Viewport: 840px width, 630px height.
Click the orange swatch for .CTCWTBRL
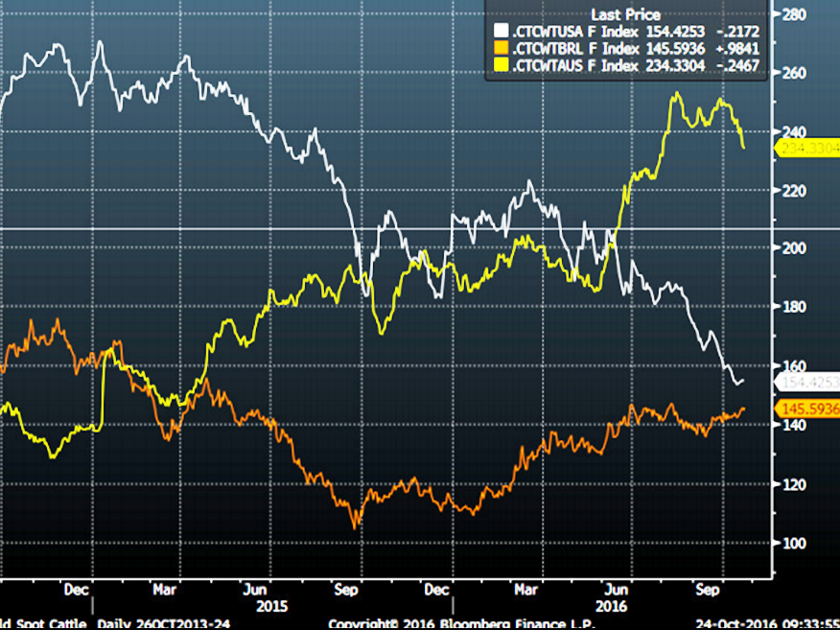501,48
